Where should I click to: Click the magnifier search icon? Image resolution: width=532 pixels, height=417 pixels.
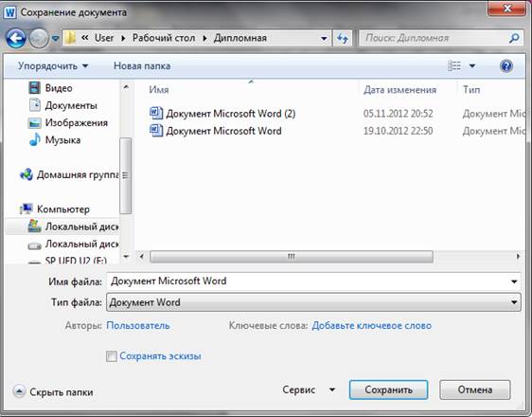(514, 38)
